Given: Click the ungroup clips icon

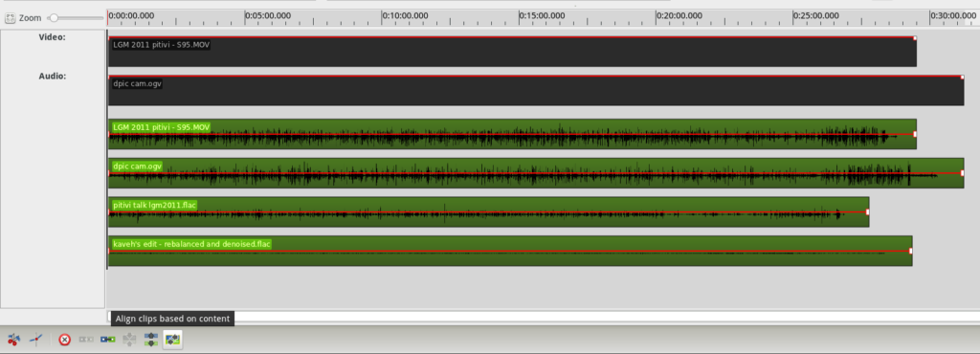Looking at the screenshot, I should coord(129,340).
